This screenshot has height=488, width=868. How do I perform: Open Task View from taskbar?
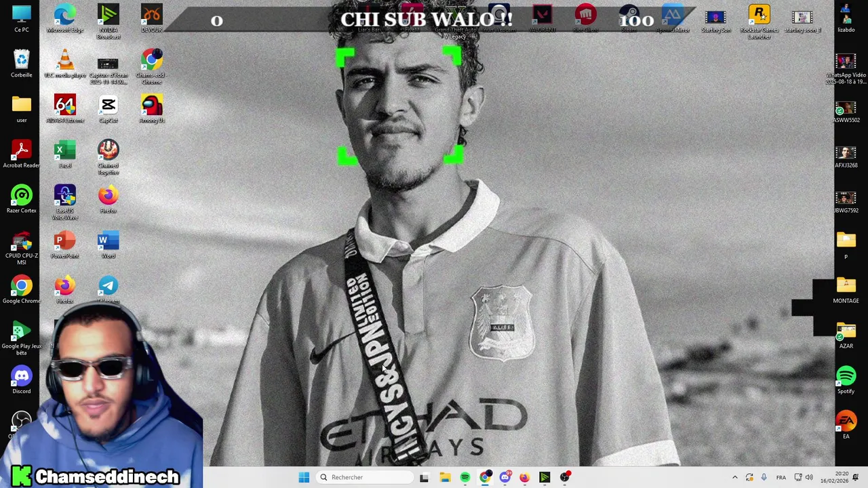[424, 477]
